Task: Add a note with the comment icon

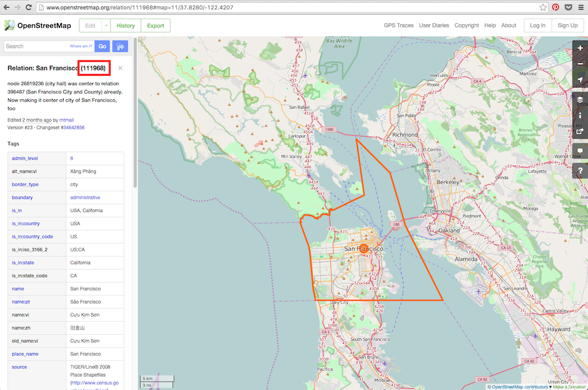Action: click(580, 150)
